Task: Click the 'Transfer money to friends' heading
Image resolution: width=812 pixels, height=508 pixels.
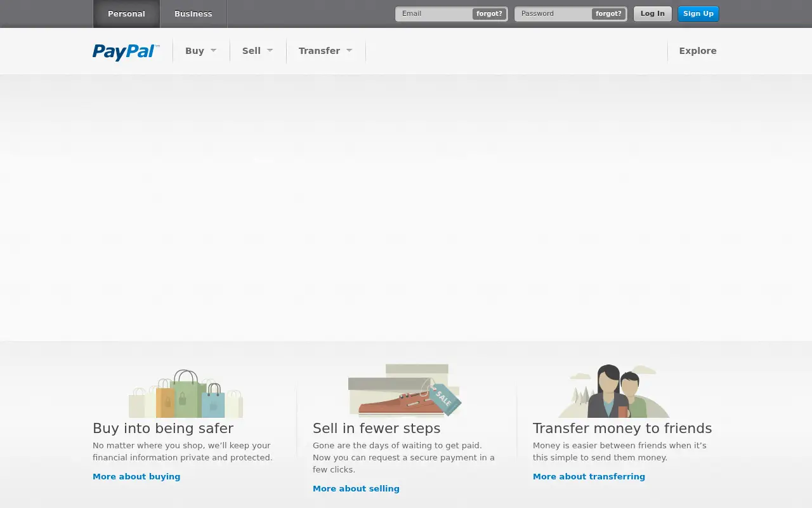Action: coord(622,428)
